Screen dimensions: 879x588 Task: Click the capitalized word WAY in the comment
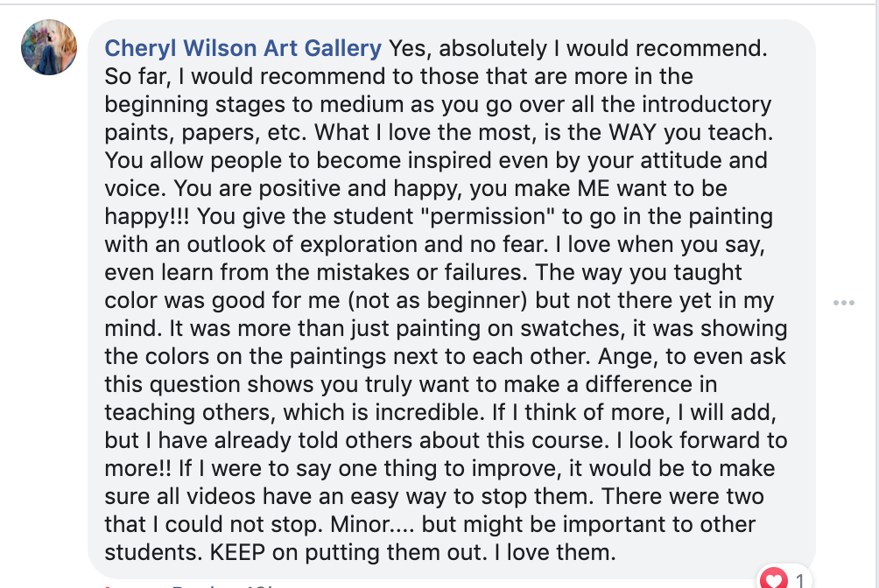point(632,132)
